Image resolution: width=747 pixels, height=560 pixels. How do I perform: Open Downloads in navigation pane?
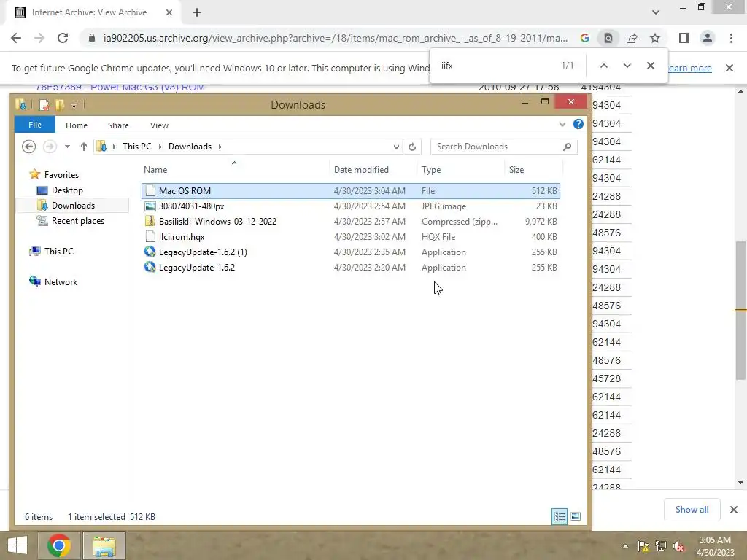tap(73, 205)
